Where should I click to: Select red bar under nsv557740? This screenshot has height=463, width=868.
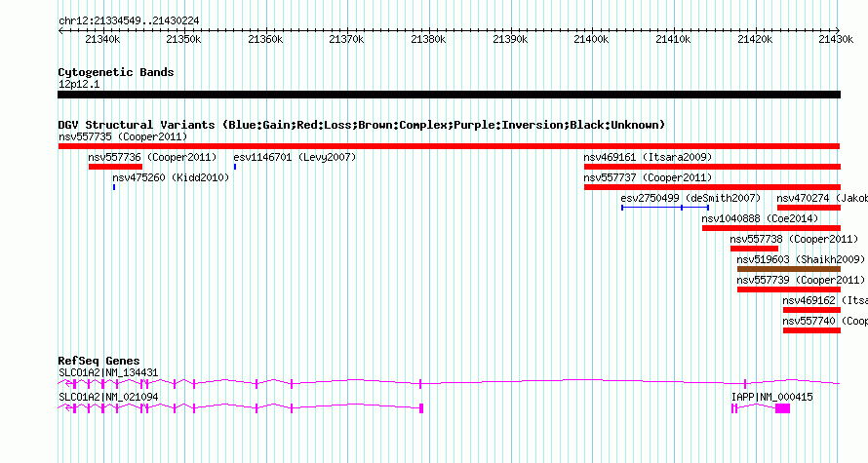pos(811,330)
